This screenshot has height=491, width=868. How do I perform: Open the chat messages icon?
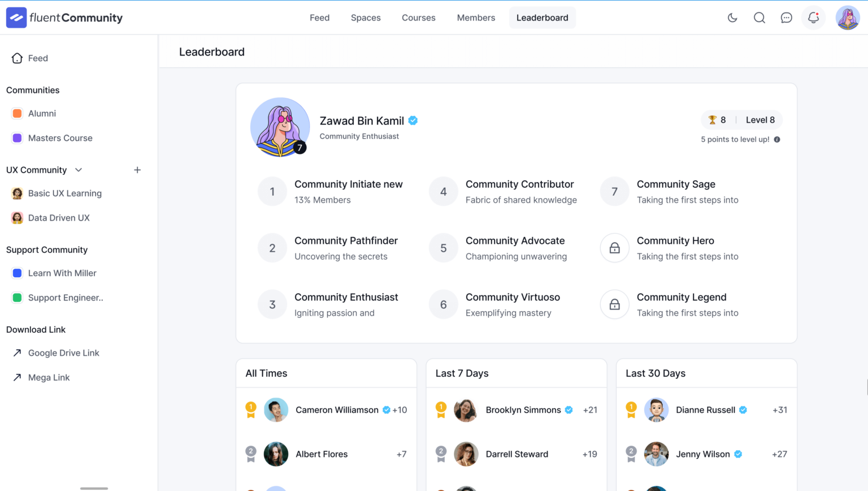coord(786,18)
